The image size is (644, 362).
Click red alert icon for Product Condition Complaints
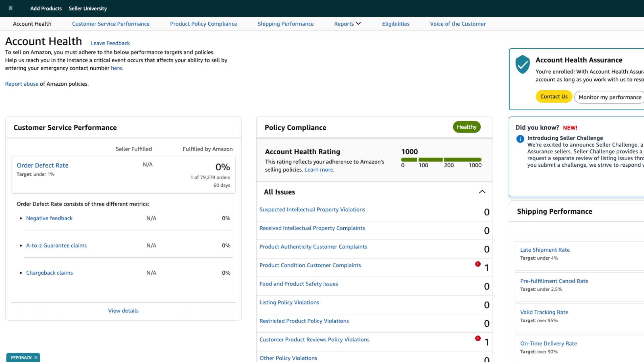point(478,264)
